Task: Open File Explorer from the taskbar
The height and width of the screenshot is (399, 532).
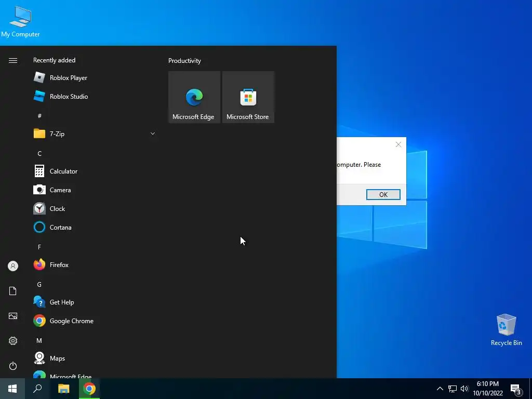Action: (63, 389)
